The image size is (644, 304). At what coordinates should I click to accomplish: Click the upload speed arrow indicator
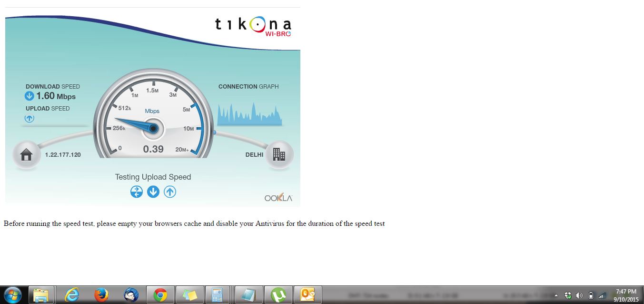tap(30, 118)
